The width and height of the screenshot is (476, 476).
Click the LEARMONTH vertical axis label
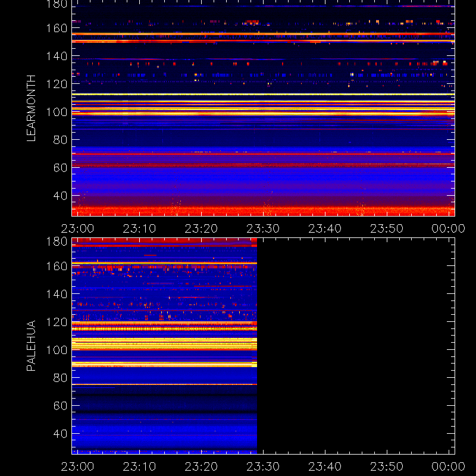32,108
